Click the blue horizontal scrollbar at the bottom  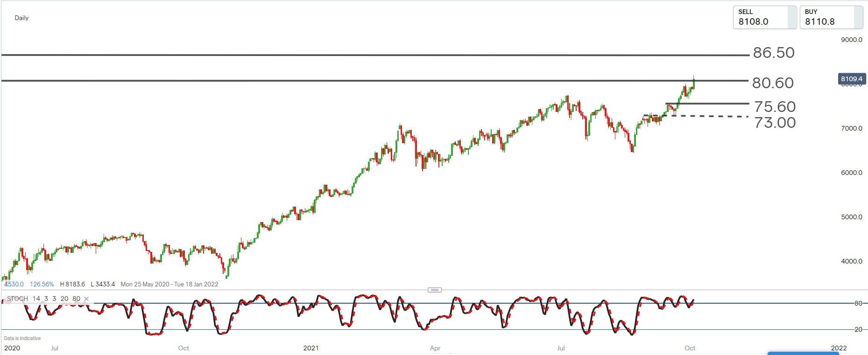click(803, 353)
